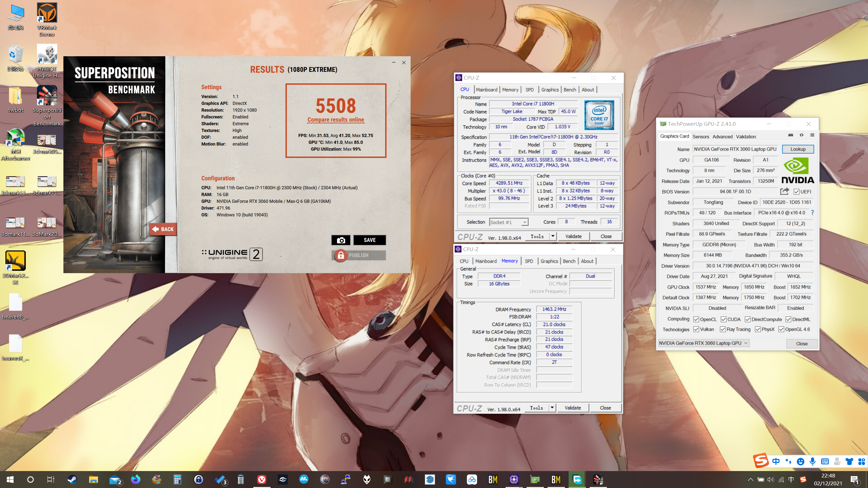The height and width of the screenshot is (488, 868).
Task: Toggle the Vulkan checkbox in GPU-Z
Action: pyautogui.click(x=696, y=329)
